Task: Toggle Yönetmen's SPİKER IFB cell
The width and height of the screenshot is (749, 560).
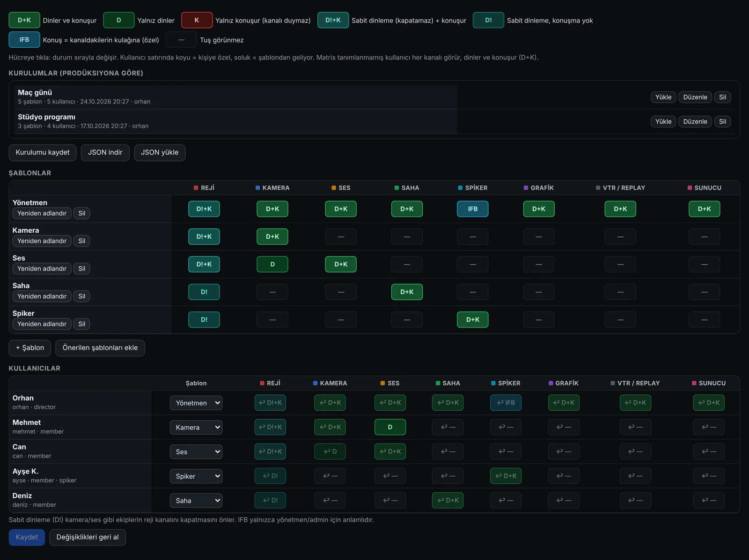Action: tap(472, 209)
